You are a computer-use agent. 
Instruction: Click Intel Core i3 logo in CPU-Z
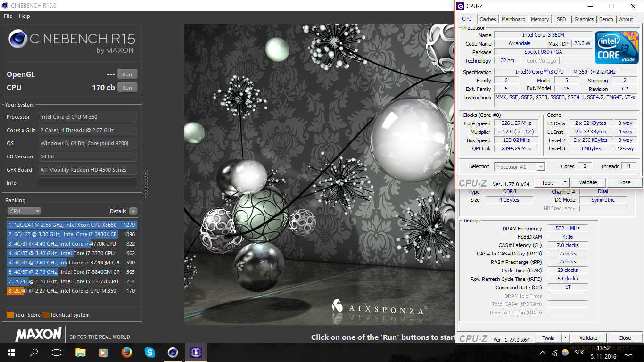tap(616, 48)
